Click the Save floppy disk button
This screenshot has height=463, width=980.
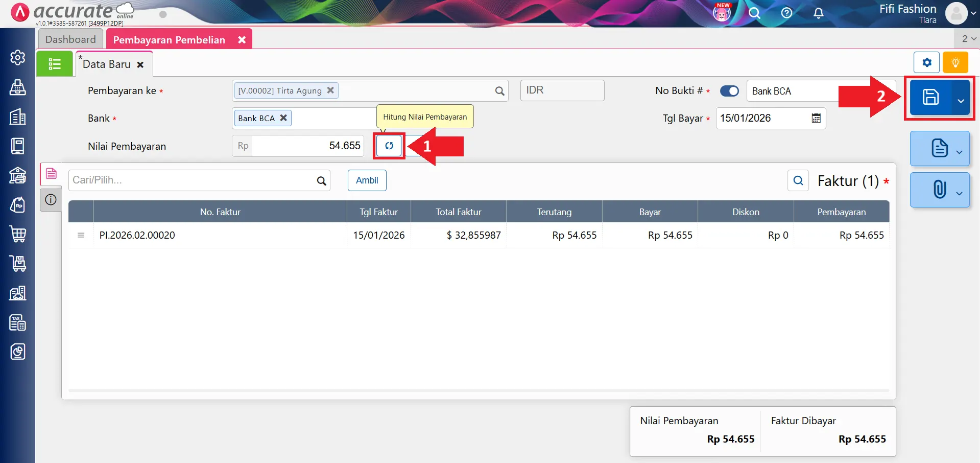pyautogui.click(x=930, y=97)
